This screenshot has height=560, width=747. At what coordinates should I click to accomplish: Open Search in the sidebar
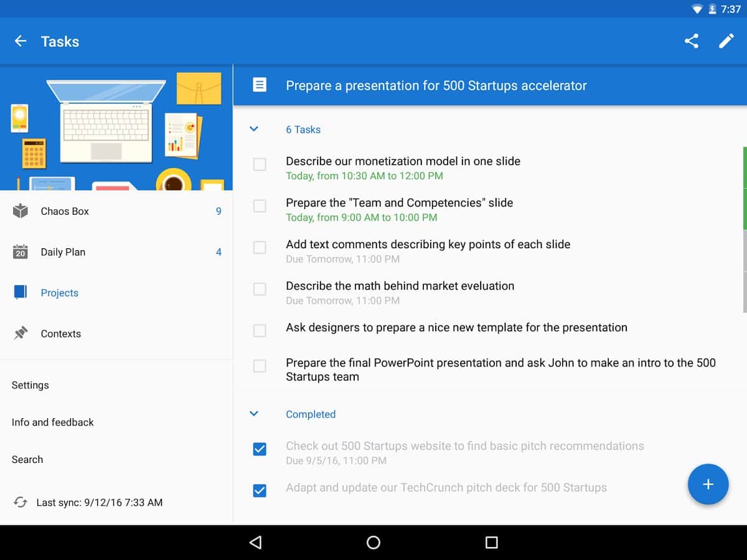point(27,460)
